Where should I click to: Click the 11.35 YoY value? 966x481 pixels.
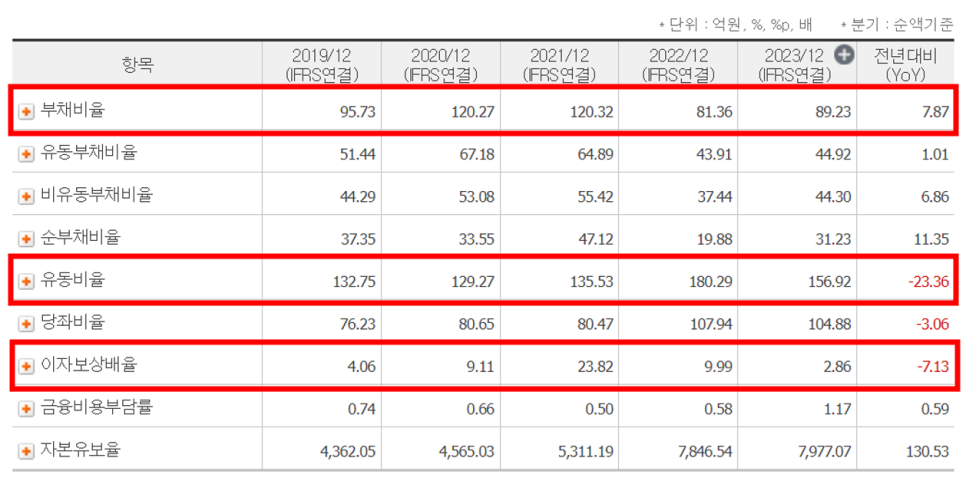(930, 239)
